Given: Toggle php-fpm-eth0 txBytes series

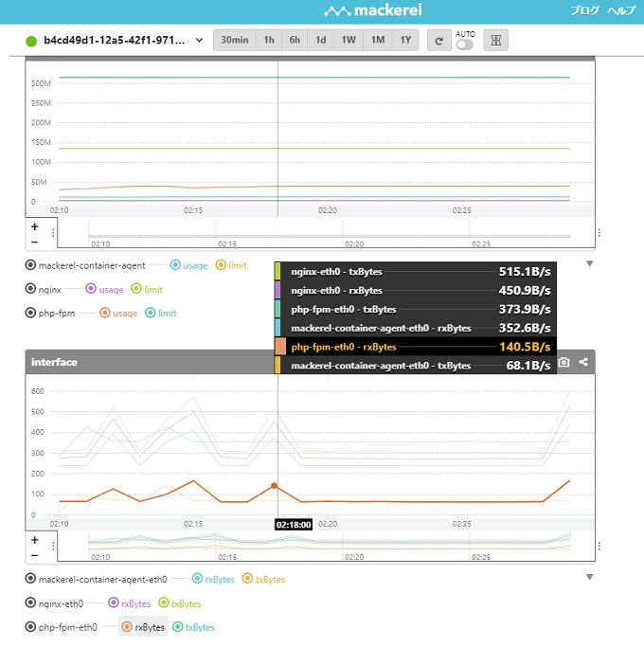Looking at the screenshot, I should [193, 627].
